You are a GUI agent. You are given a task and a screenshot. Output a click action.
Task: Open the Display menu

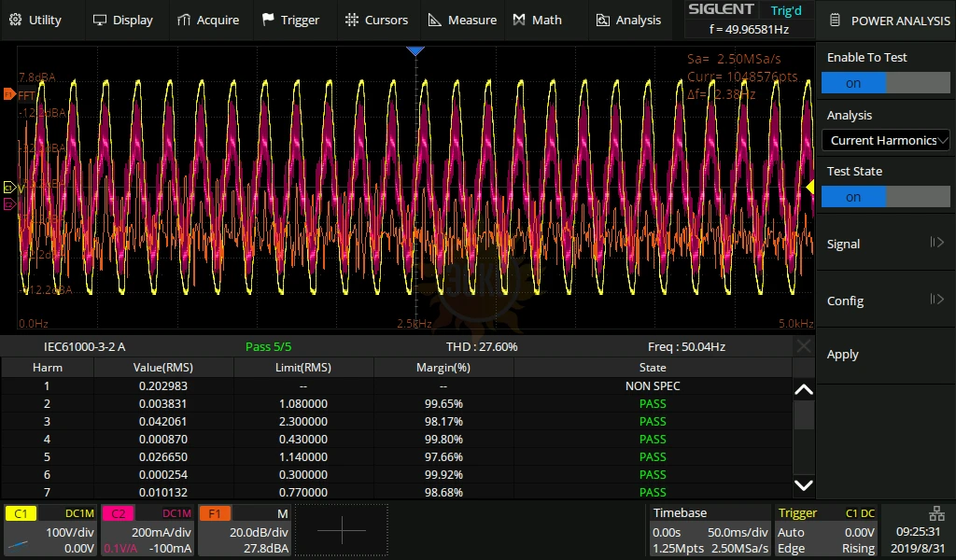(122, 20)
